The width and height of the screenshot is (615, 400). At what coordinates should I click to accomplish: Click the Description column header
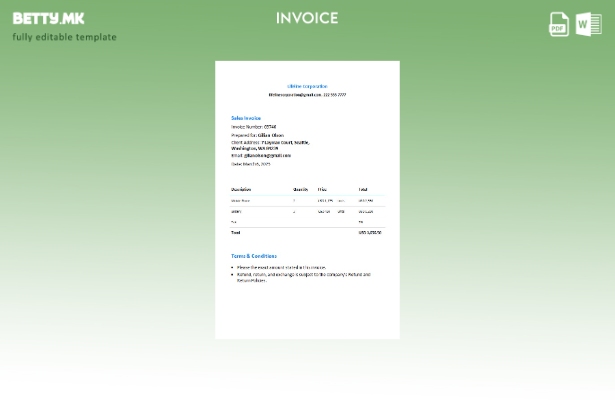click(x=241, y=189)
